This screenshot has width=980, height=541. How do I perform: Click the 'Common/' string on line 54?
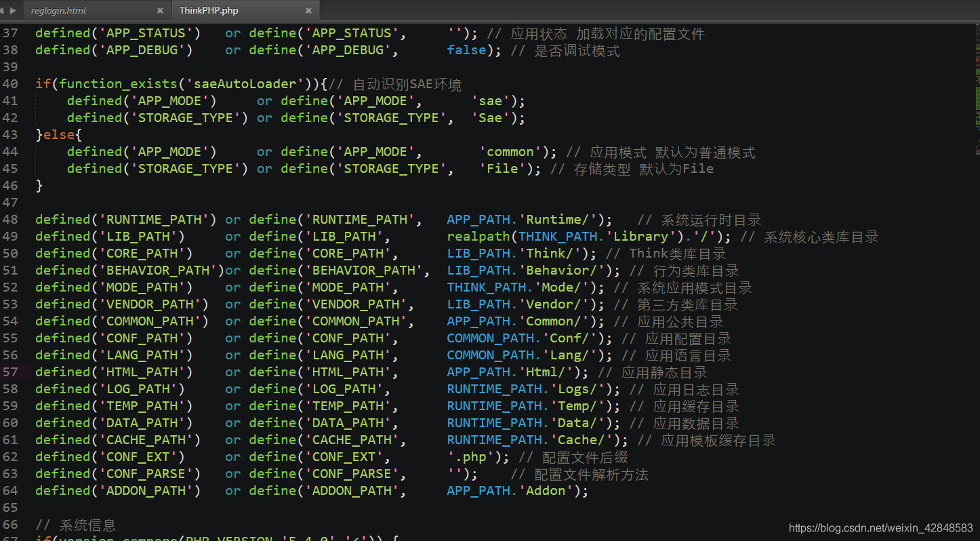coord(554,321)
